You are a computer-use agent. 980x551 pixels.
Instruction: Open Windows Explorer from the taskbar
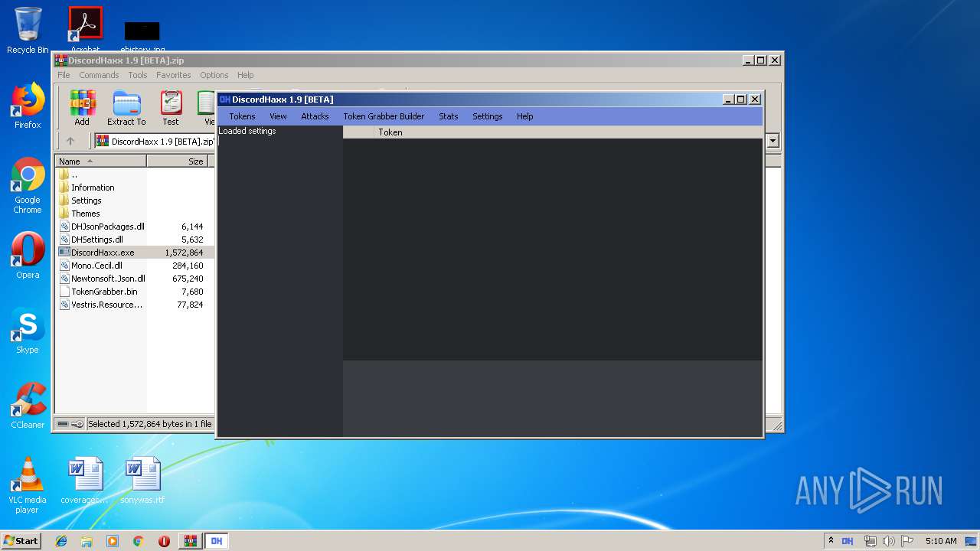coord(87,541)
